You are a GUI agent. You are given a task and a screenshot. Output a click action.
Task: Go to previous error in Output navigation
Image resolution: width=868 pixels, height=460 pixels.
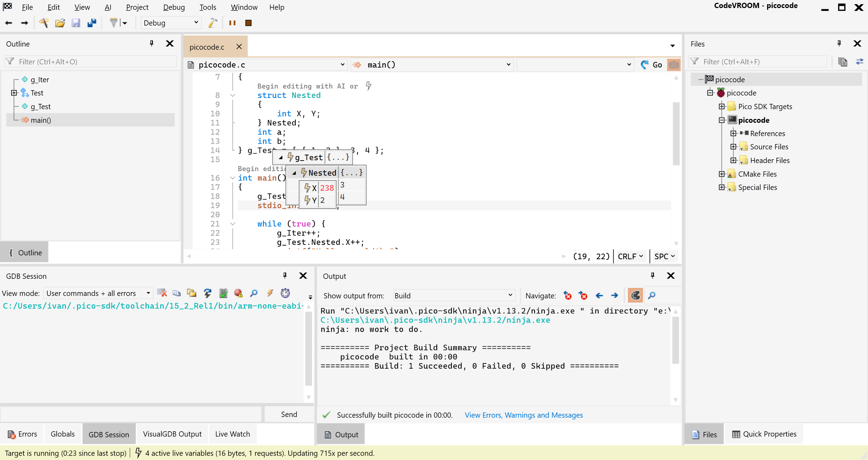click(x=567, y=296)
